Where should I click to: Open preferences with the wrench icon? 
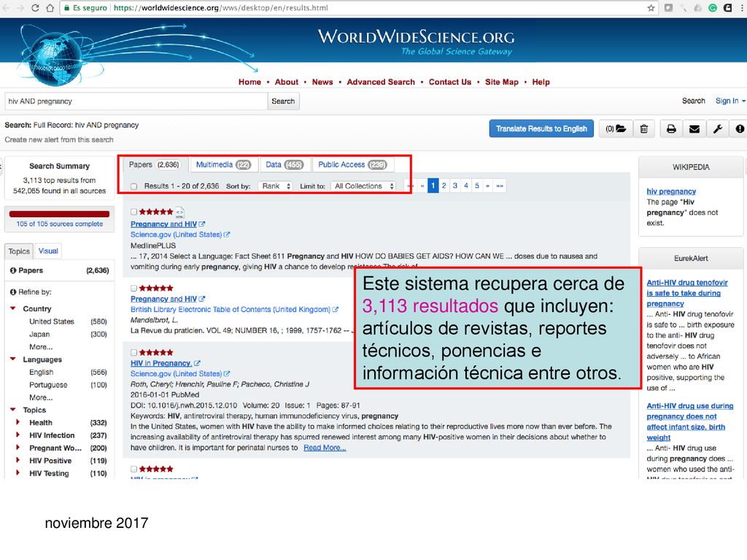(718, 128)
